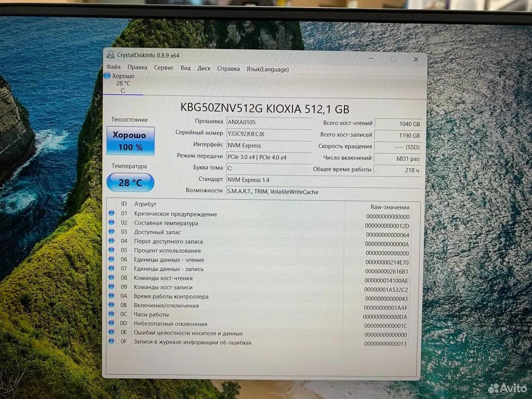The height and width of the screenshot is (399, 532).
Task: Select the Команды хост-записи attribute text
Action: (x=163, y=287)
